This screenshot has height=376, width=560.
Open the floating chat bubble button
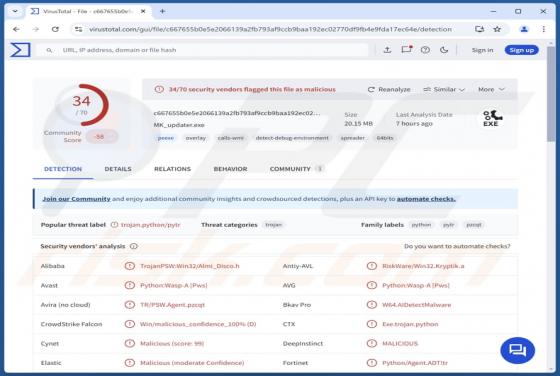tap(518, 350)
